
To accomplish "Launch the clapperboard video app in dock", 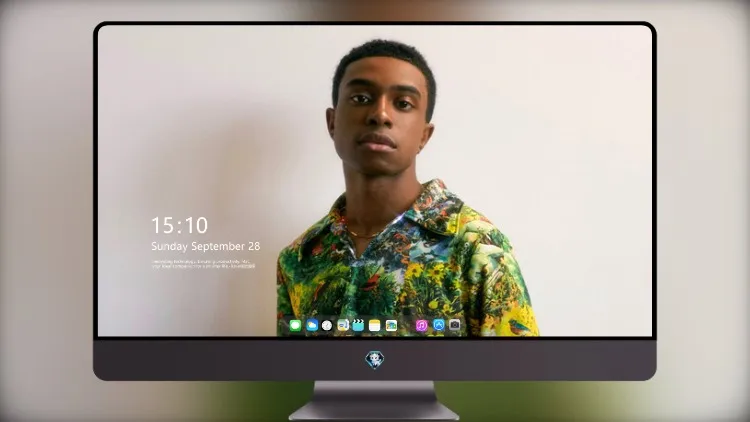I will [x=358, y=325].
